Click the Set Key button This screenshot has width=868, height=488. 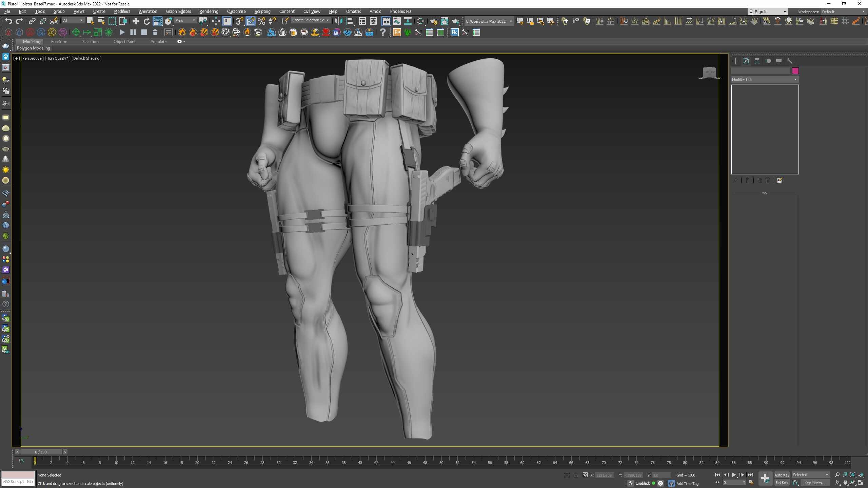coord(782,483)
